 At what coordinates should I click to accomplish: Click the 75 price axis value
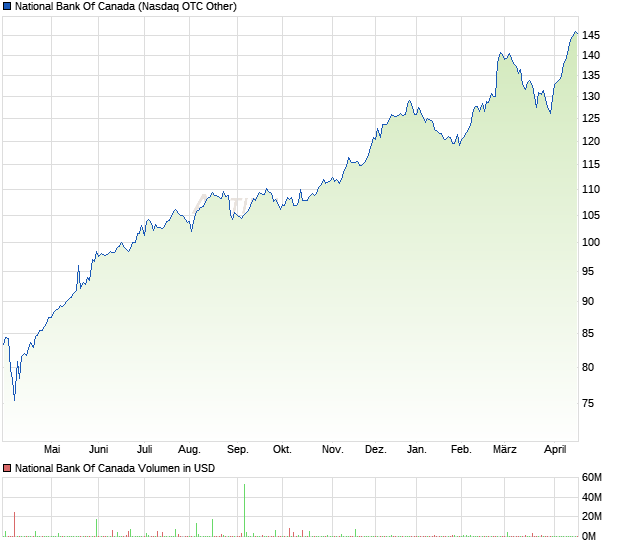pos(588,403)
